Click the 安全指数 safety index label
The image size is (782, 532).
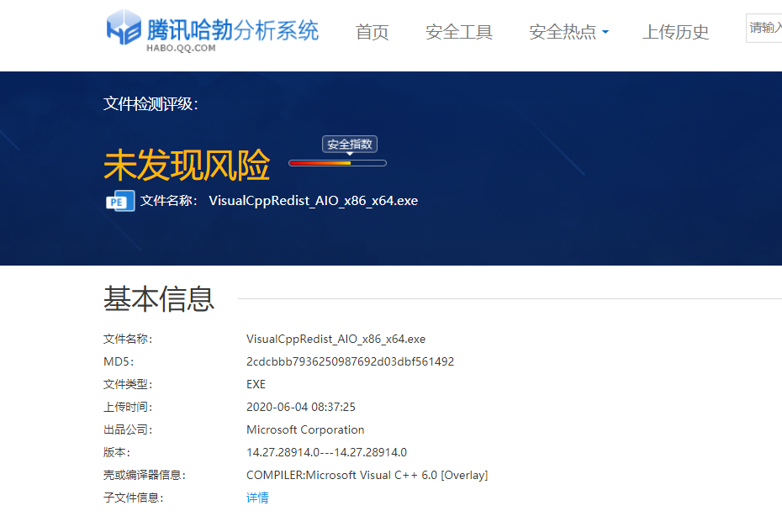pos(350,144)
